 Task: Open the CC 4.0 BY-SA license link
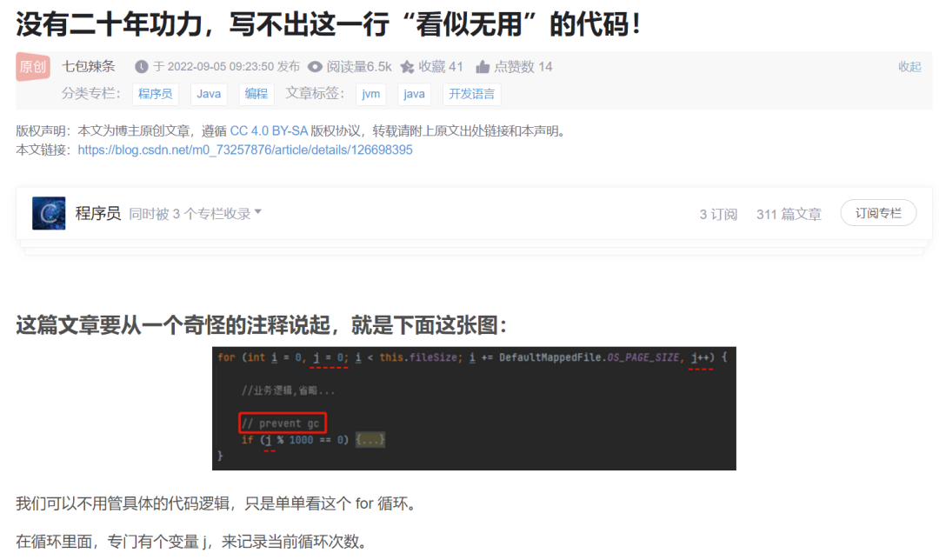pyautogui.click(x=269, y=131)
